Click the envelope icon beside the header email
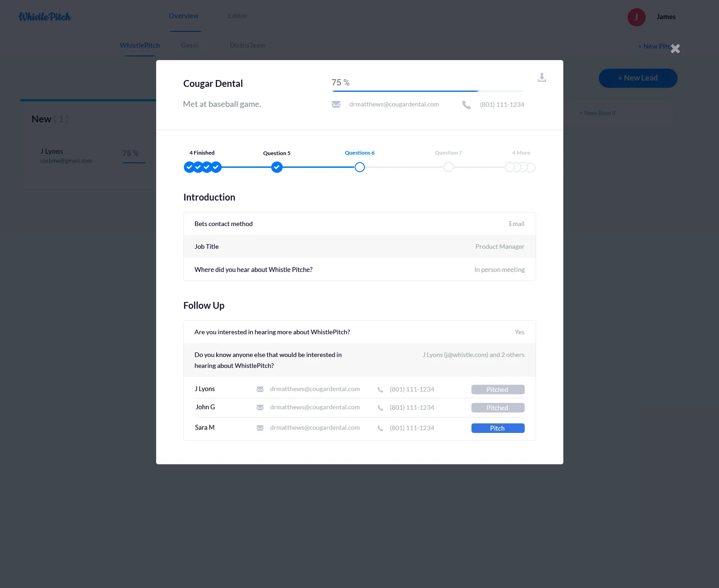 (x=336, y=105)
